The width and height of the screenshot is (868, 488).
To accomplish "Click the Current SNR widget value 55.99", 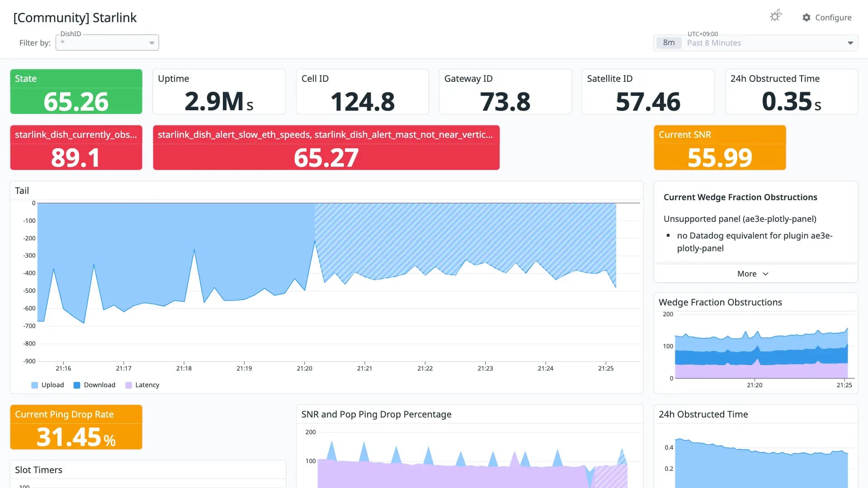I will tap(720, 157).
